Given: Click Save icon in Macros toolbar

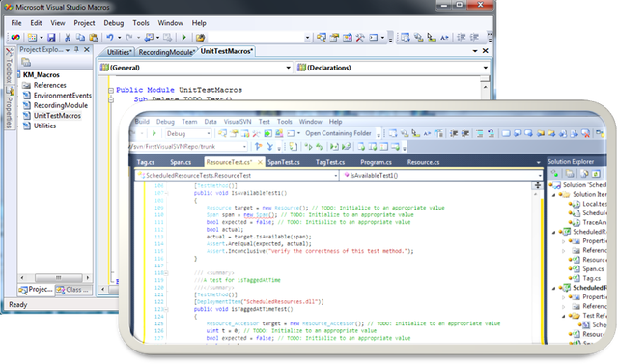Looking at the screenshot, I should click(51, 38).
